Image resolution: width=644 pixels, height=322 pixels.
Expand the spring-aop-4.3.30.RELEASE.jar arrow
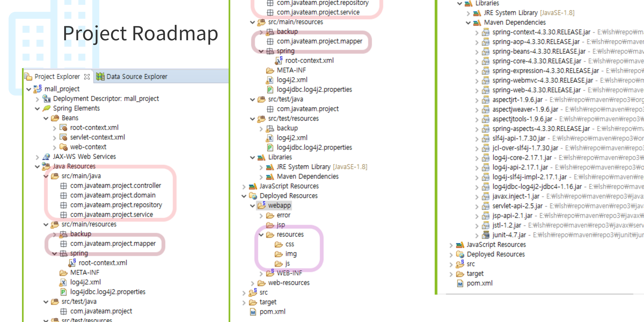[x=477, y=42]
